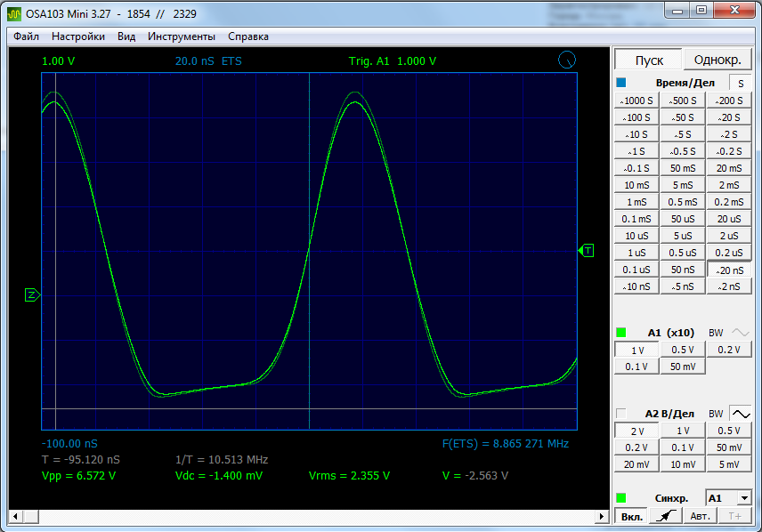Toggle the A1 bandwidth wave icon
This screenshot has width=762, height=532.
tap(740, 332)
